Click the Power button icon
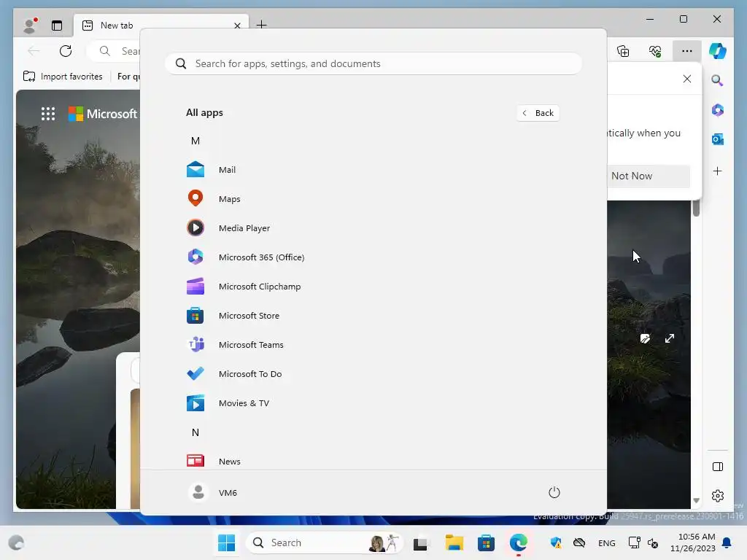Viewport: 747px width, 560px height. (554, 492)
